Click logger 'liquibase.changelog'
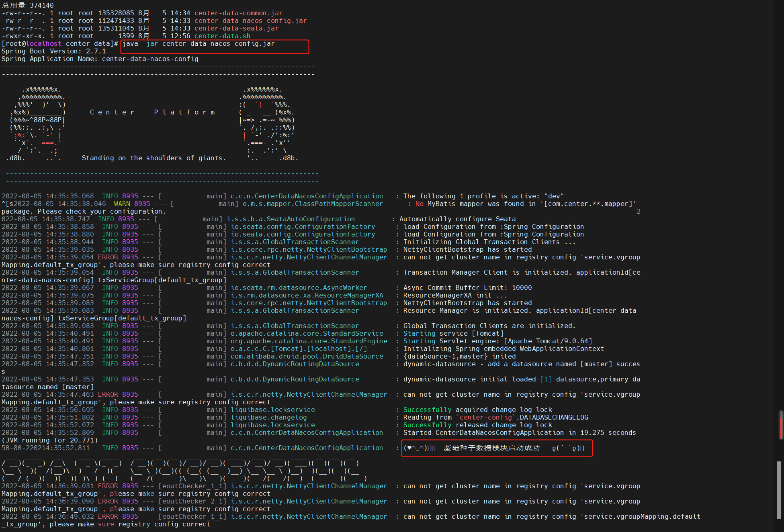 click(x=268, y=418)
